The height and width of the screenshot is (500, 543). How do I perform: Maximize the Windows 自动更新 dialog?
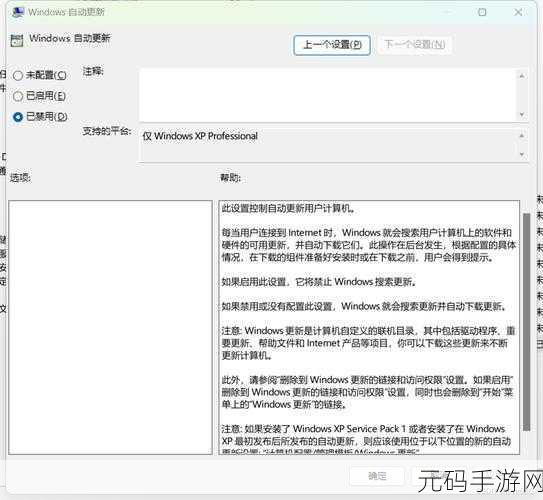click(x=482, y=12)
